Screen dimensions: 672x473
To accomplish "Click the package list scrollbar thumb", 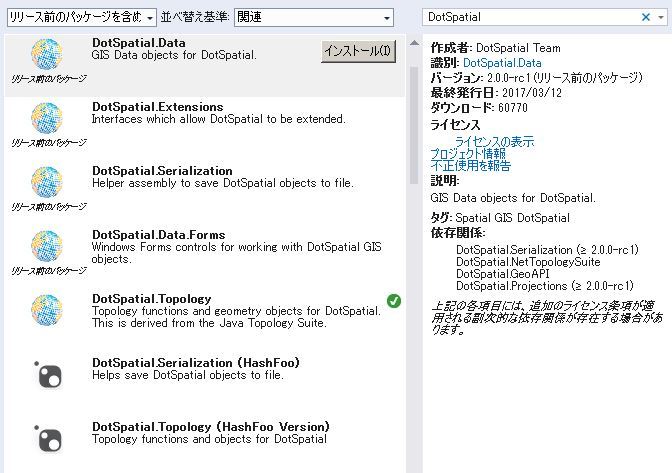I will [x=414, y=125].
